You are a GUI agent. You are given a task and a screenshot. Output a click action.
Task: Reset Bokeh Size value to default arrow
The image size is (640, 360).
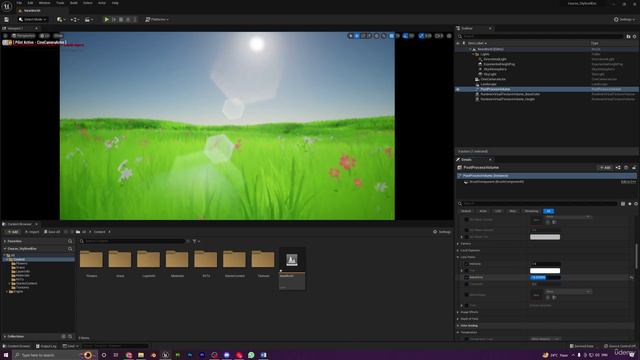[x=631, y=278]
